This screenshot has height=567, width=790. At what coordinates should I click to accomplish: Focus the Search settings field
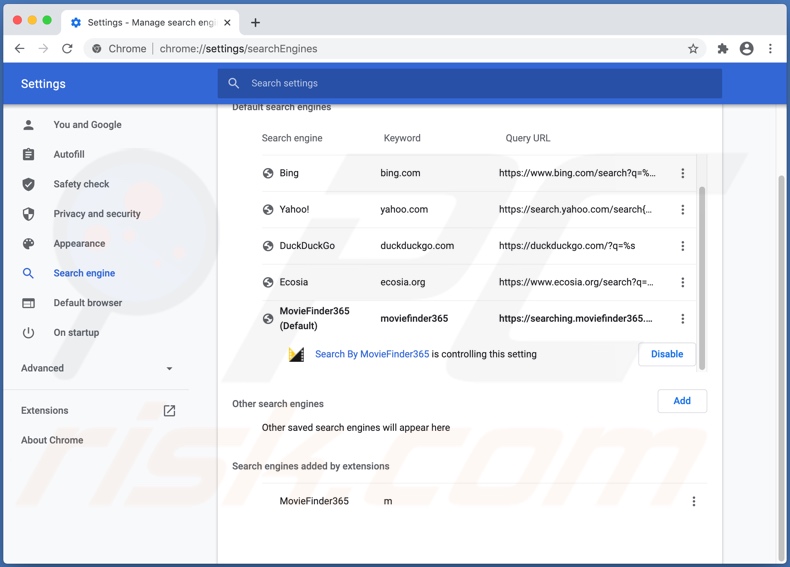(x=470, y=83)
